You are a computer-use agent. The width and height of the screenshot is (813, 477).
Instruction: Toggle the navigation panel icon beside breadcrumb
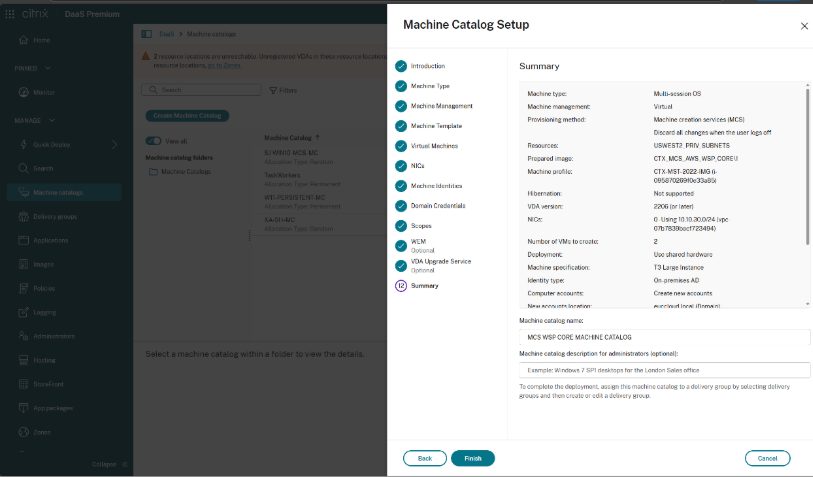tap(147, 34)
